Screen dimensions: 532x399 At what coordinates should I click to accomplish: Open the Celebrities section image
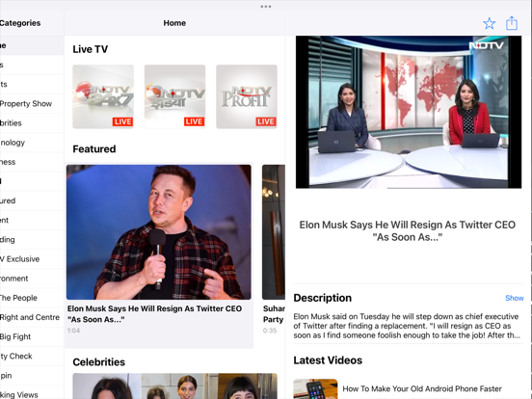point(174,386)
